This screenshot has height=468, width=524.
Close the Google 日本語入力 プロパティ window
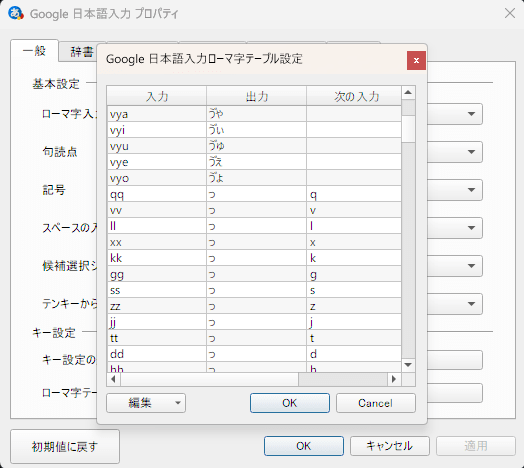[510, 13]
